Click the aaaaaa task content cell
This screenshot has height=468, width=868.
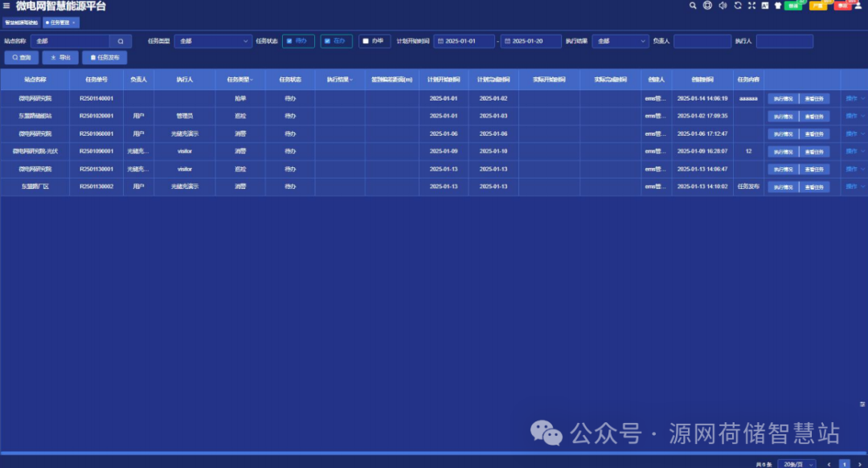pyautogui.click(x=748, y=99)
